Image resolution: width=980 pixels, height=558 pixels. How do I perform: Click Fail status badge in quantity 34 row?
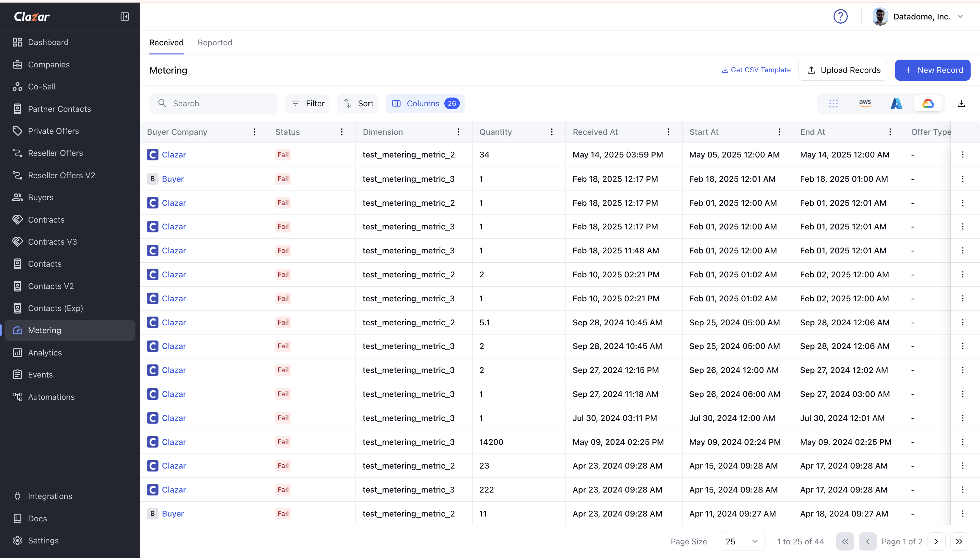283,155
